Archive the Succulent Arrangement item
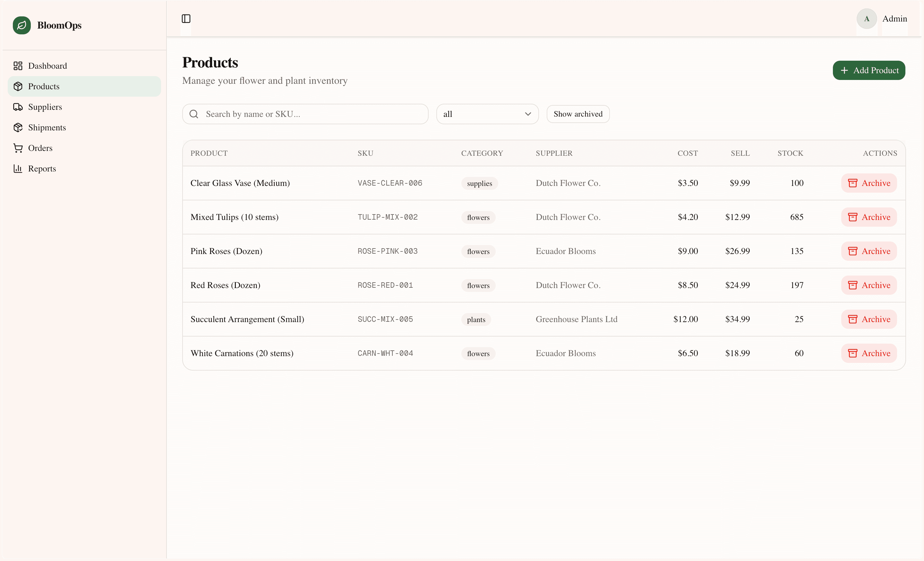This screenshot has width=924, height=561. coord(868,319)
